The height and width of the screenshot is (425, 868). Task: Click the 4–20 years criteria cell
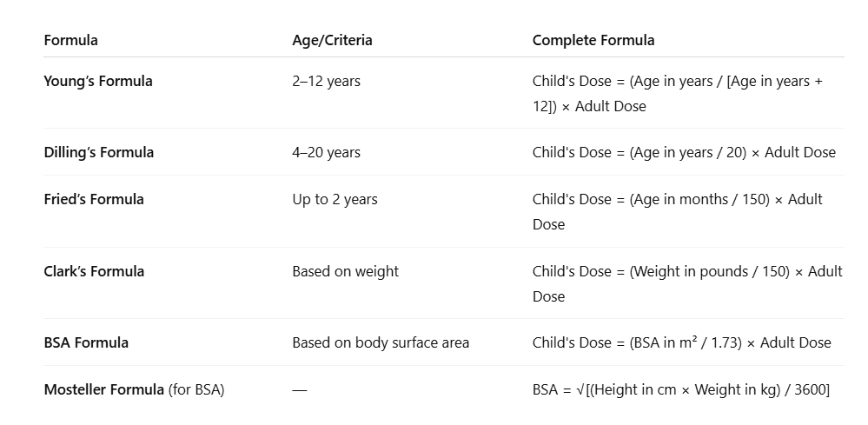coord(326,153)
